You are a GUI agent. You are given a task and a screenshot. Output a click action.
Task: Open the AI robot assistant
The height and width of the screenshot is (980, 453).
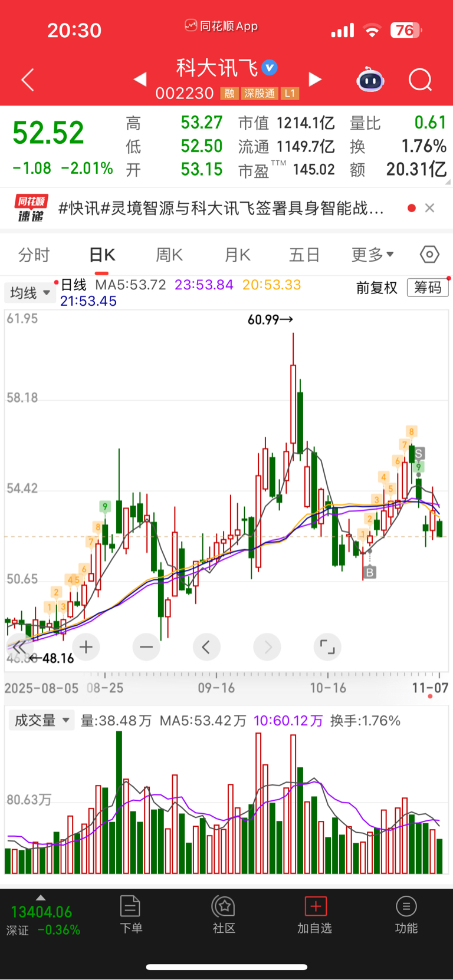pyautogui.click(x=370, y=80)
